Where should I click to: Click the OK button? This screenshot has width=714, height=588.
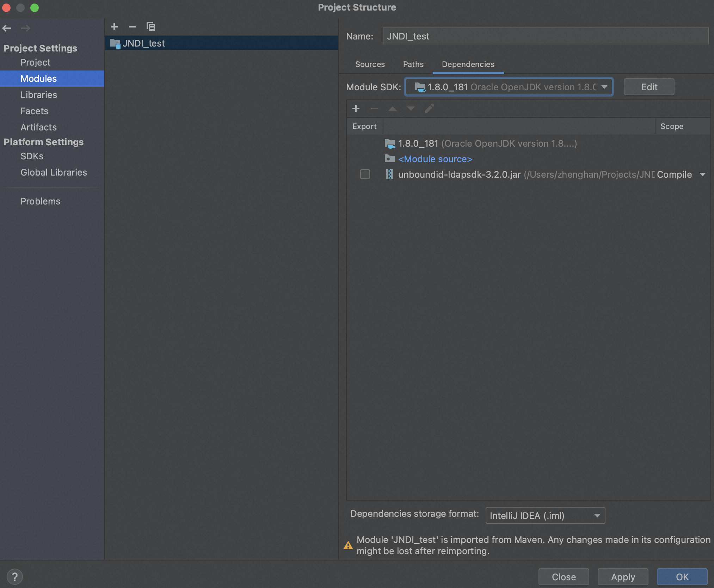pos(682,577)
